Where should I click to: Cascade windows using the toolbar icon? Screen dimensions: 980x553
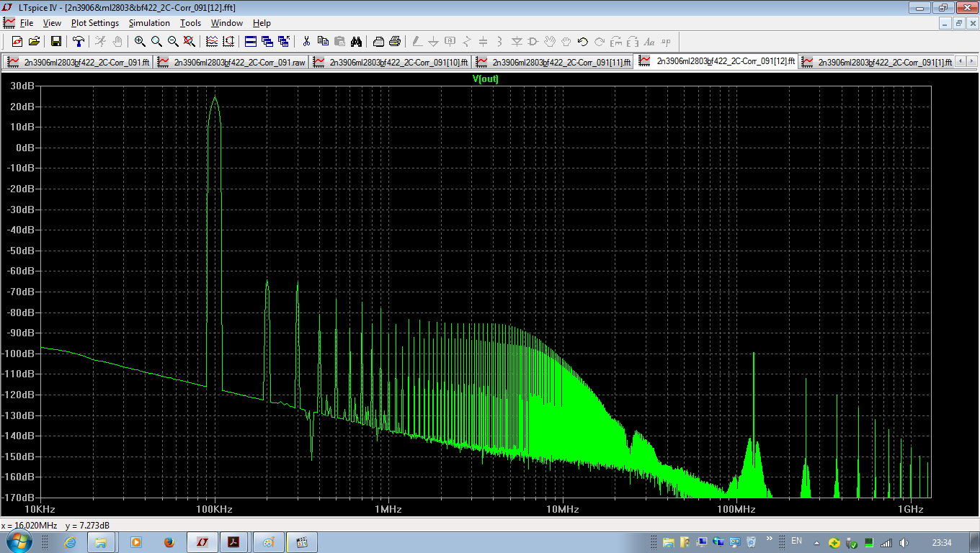point(267,42)
